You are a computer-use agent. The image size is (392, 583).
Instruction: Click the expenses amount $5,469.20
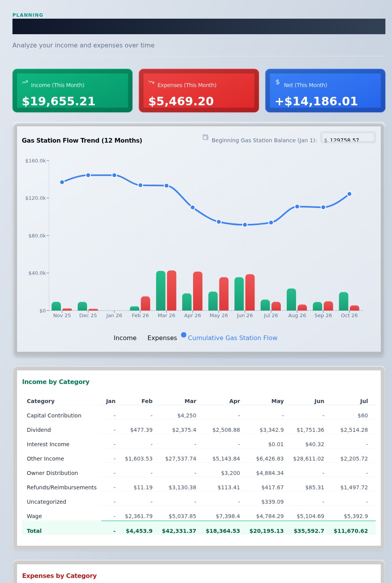(x=181, y=101)
